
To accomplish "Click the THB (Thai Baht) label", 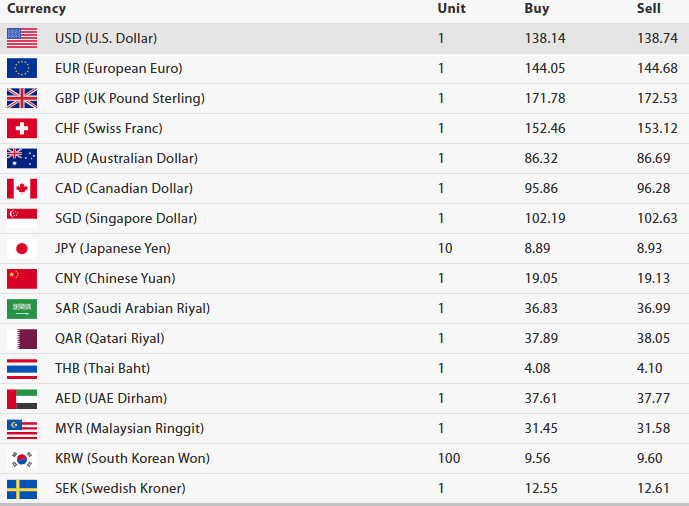I will [x=103, y=368].
